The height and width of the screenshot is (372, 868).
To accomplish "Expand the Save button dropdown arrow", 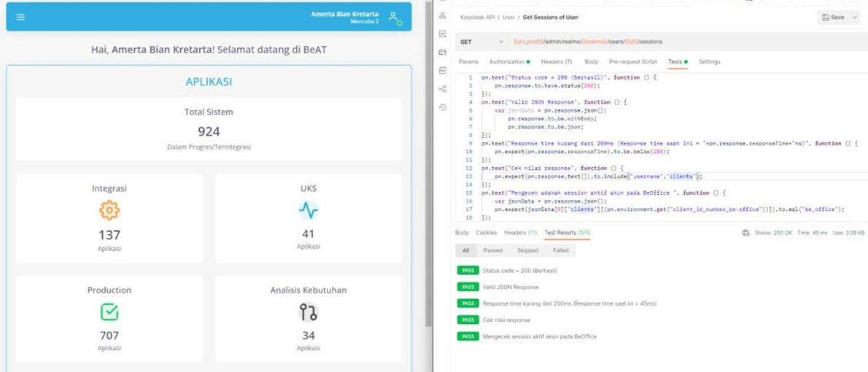I will pos(854,17).
